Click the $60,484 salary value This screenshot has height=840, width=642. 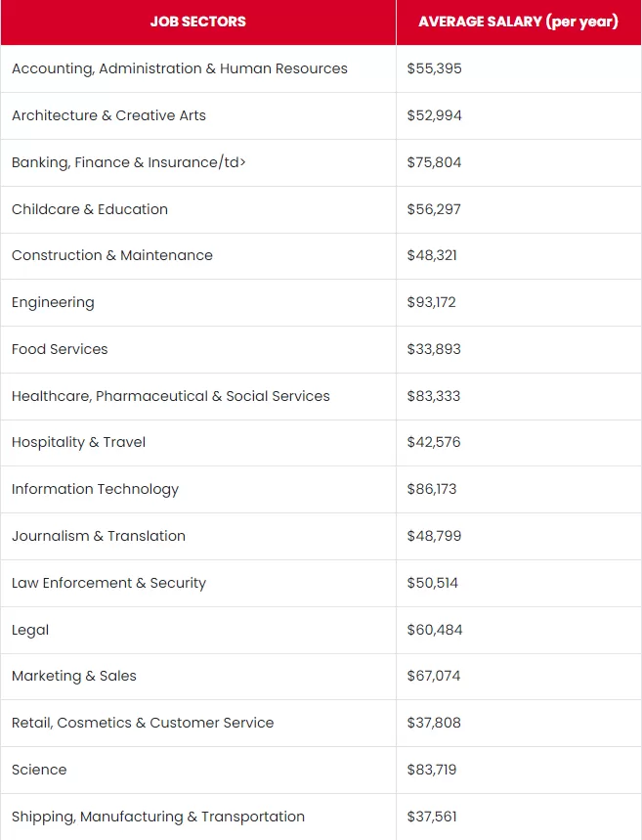pos(435,630)
